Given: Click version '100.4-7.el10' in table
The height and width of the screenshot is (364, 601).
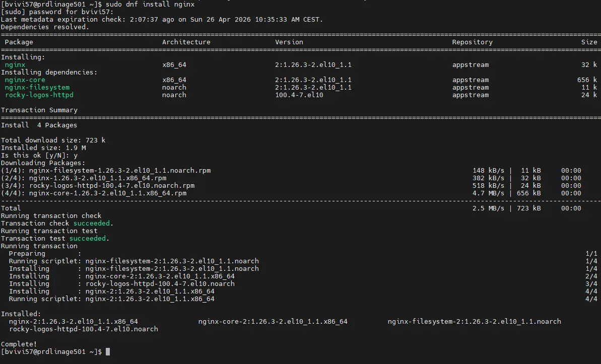Looking at the screenshot, I should coord(299,95).
